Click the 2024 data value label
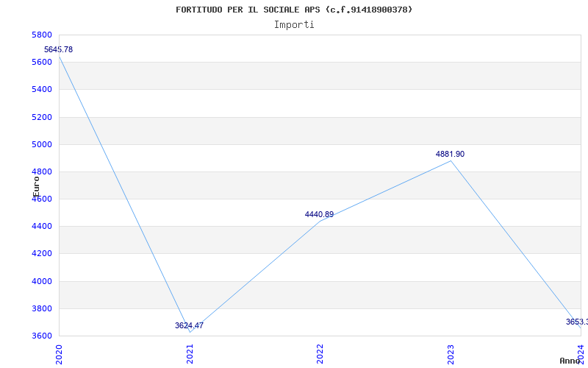 pos(576,322)
